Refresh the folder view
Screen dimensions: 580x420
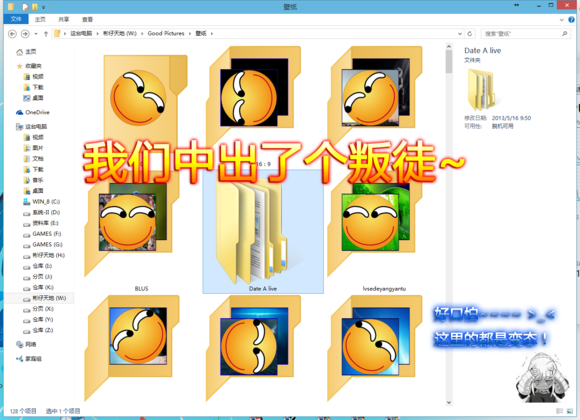coord(470,34)
